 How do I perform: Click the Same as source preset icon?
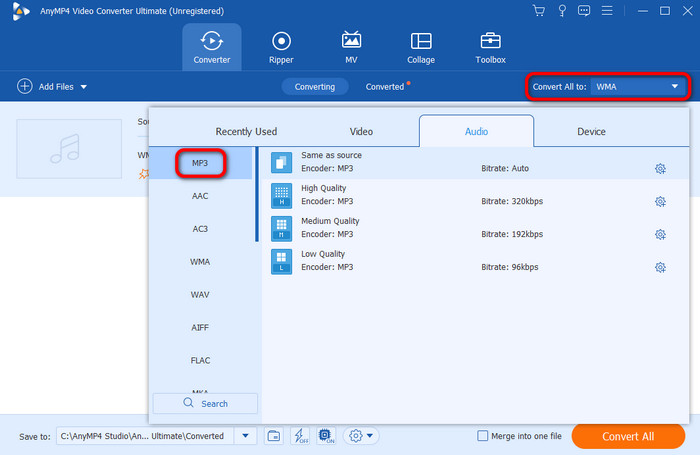pyautogui.click(x=281, y=163)
